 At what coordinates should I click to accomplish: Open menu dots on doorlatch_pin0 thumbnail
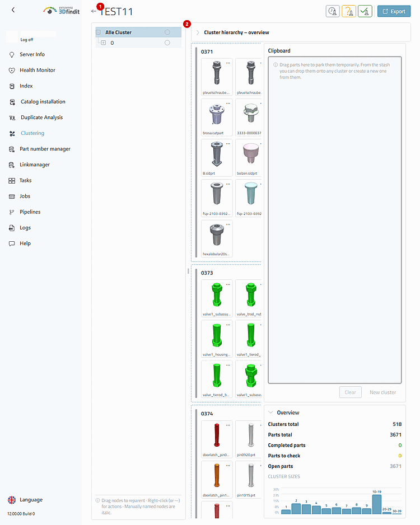tap(228, 425)
